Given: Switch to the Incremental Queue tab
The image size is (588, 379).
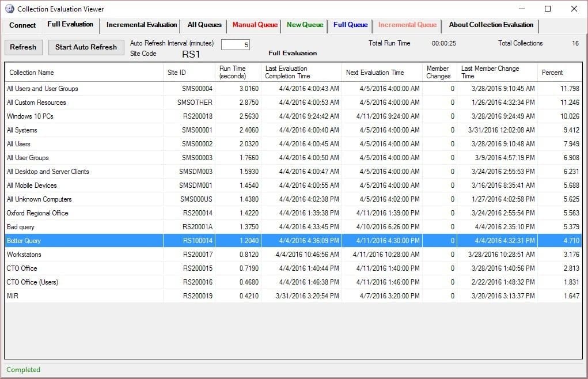Looking at the screenshot, I should pos(407,25).
